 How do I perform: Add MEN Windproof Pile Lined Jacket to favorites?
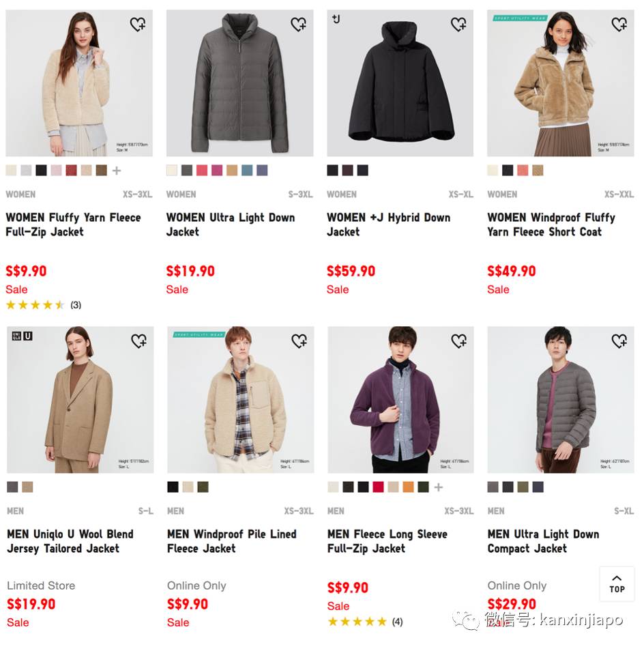299,341
